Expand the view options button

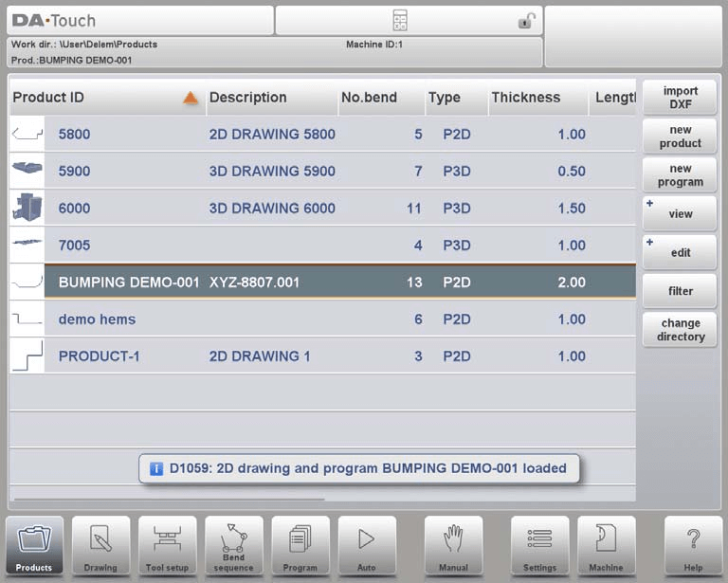click(680, 213)
